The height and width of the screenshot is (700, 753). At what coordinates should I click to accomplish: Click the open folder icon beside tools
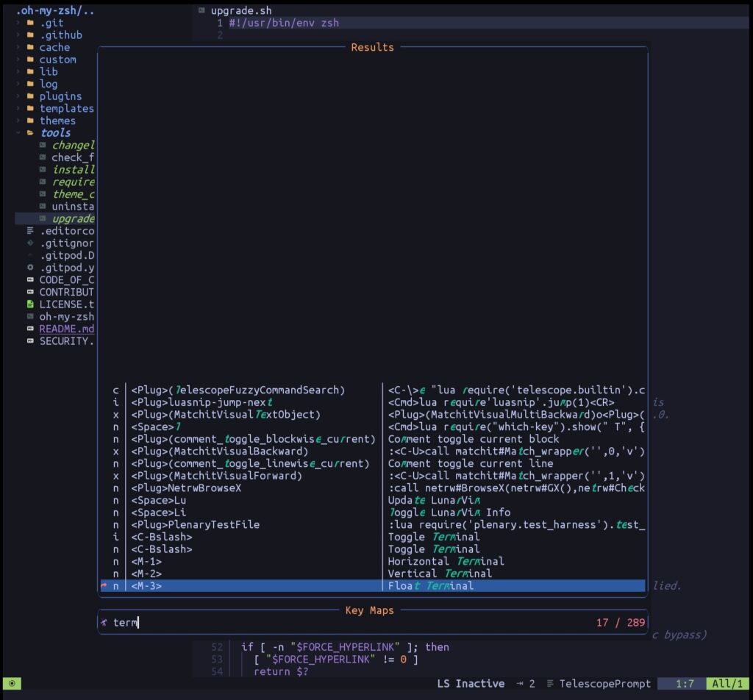tap(29, 133)
